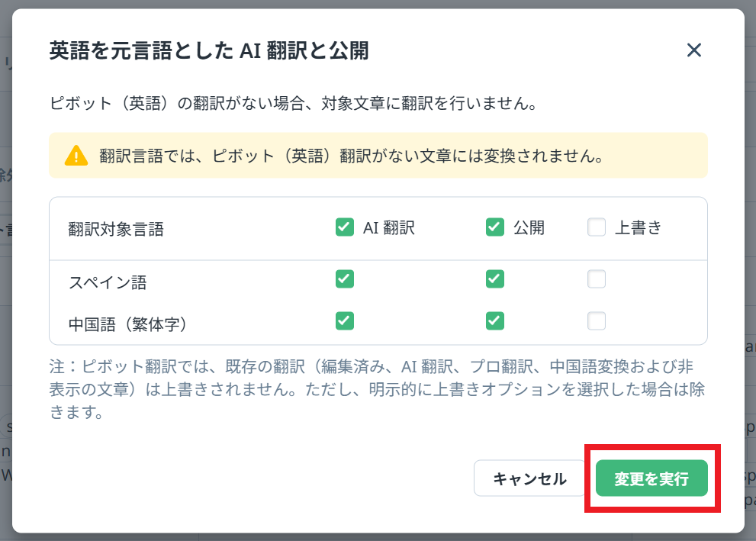Click the 変更を実行 button
The width and height of the screenshot is (756, 541).
(x=651, y=478)
